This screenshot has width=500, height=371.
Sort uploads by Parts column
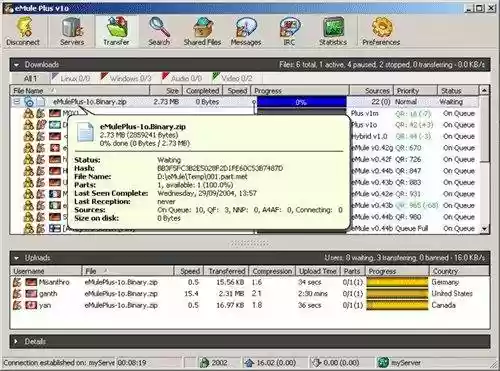(x=352, y=271)
